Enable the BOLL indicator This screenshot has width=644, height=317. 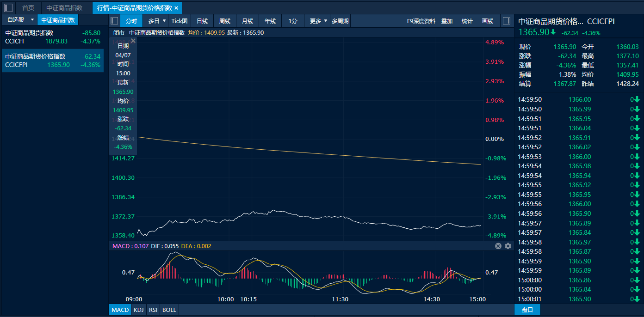click(x=169, y=310)
